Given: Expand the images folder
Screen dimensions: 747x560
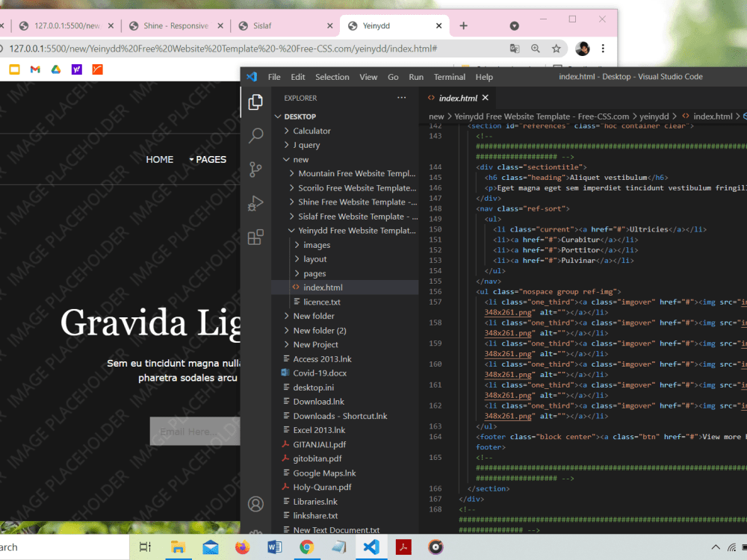Looking at the screenshot, I should 297,245.
